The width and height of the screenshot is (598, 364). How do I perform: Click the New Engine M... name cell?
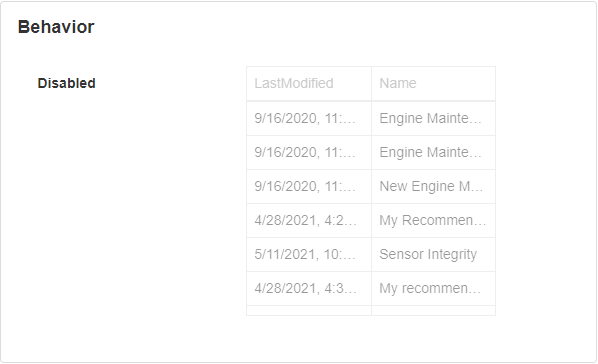434,186
